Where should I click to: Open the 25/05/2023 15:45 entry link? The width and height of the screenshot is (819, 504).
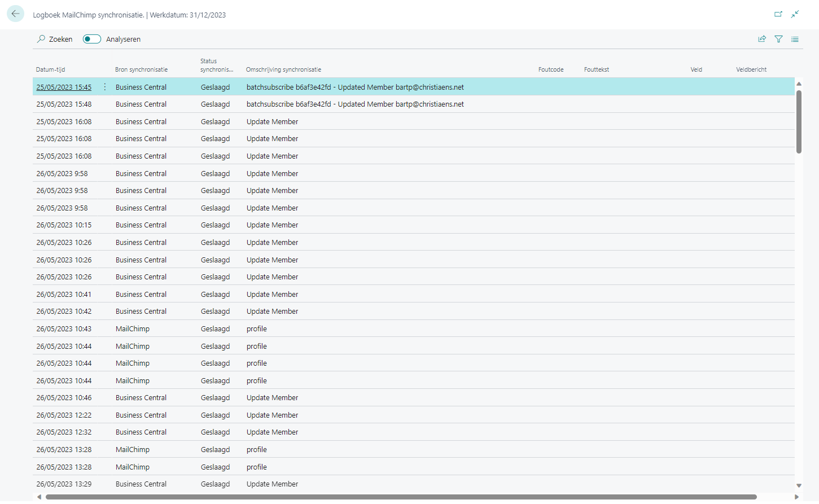[x=64, y=87]
